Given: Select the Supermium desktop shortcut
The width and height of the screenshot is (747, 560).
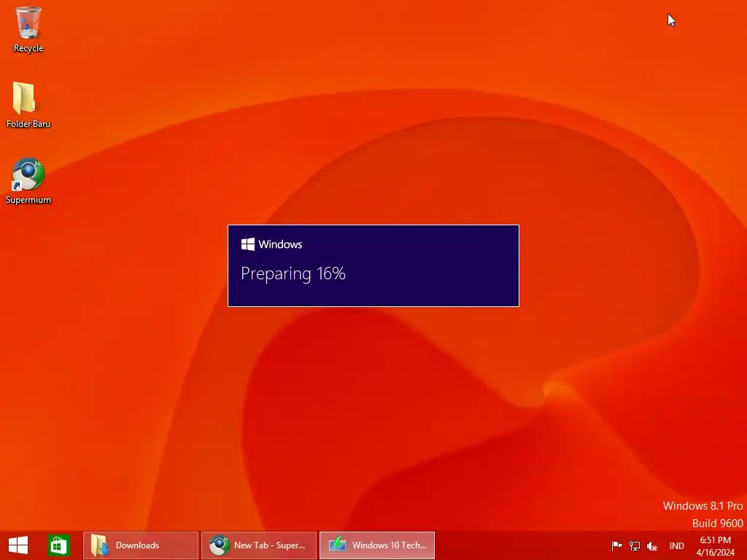Looking at the screenshot, I should coord(28,181).
